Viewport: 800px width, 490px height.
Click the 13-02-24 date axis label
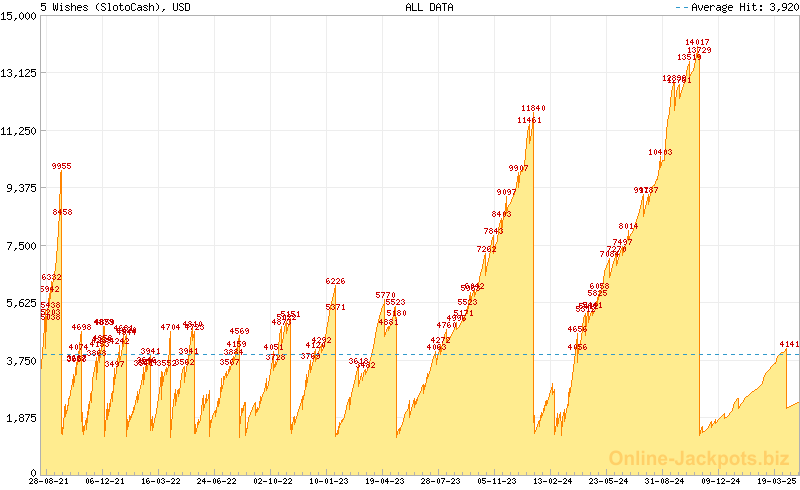click(553, 481)
